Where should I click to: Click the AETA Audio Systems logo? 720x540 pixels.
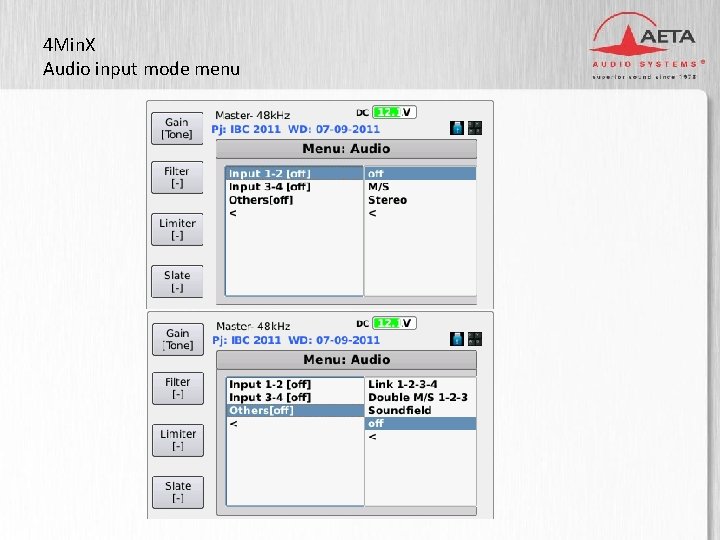pyautogui.click(x=647, y=46)
